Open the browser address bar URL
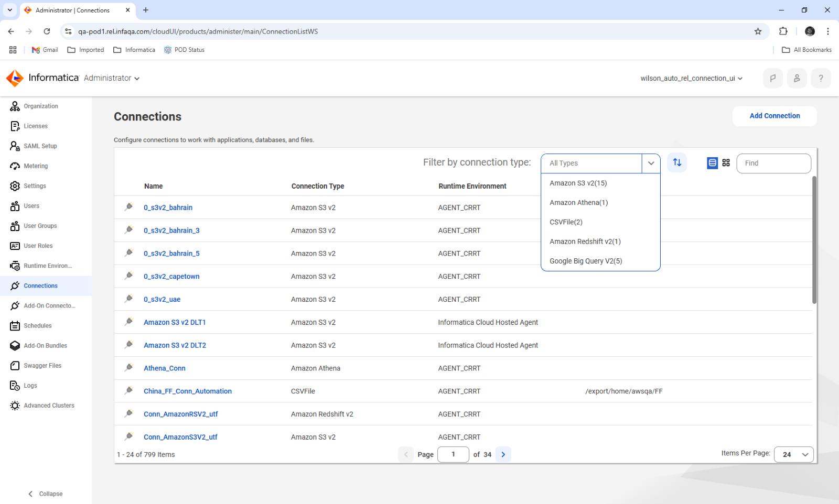The height and width of the screenshot is (504, 839). click(x=198, y=31)
